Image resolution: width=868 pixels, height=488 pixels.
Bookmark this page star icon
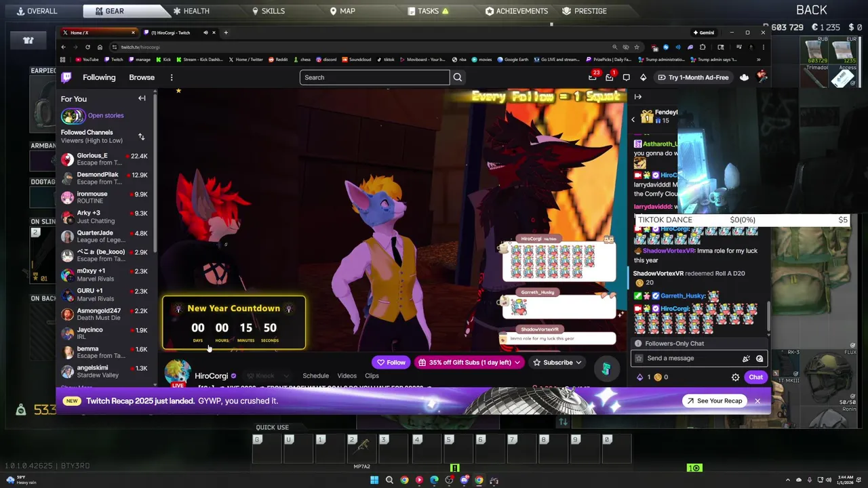(x=637, y=47)
